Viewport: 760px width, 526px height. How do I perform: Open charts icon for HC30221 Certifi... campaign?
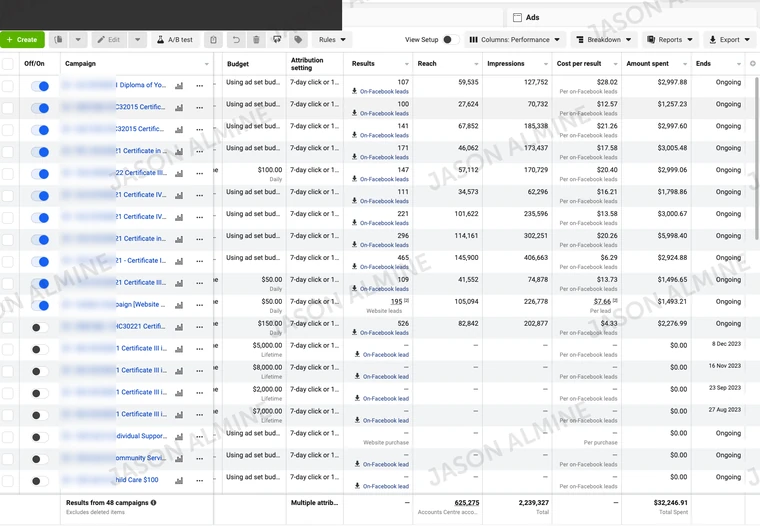tap(179, 327)
